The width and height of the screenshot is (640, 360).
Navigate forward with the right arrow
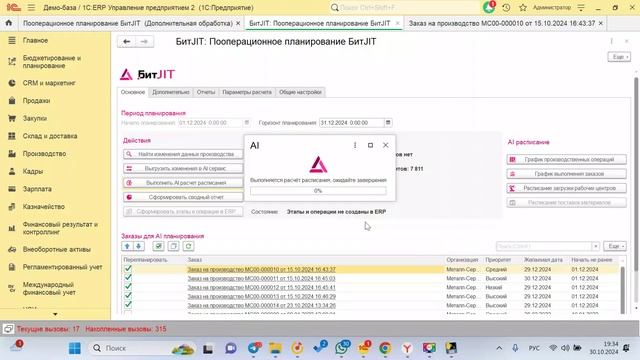pyautogui.click(x=144, y=41)
